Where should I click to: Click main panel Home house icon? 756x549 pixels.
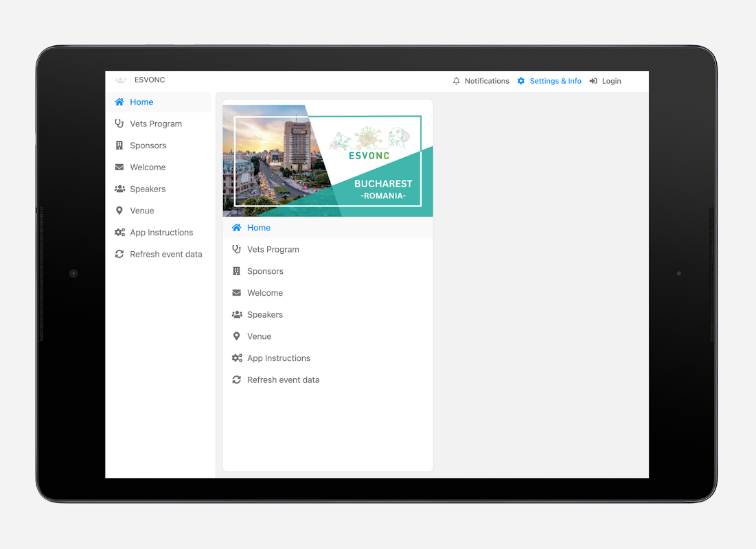pos(236,228)
